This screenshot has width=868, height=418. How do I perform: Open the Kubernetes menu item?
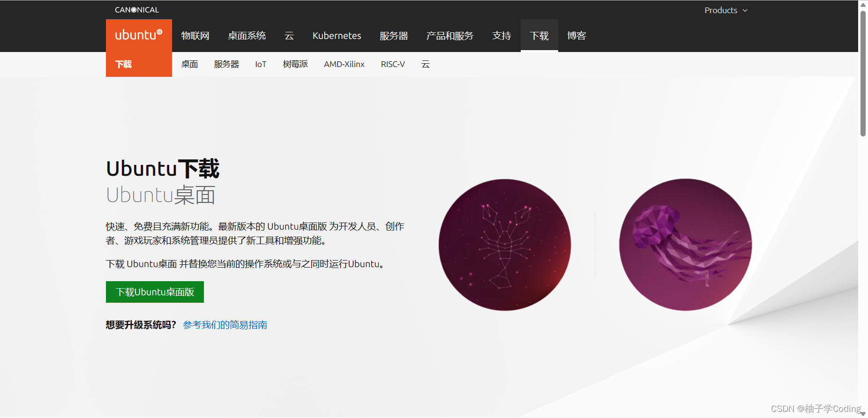337,36
